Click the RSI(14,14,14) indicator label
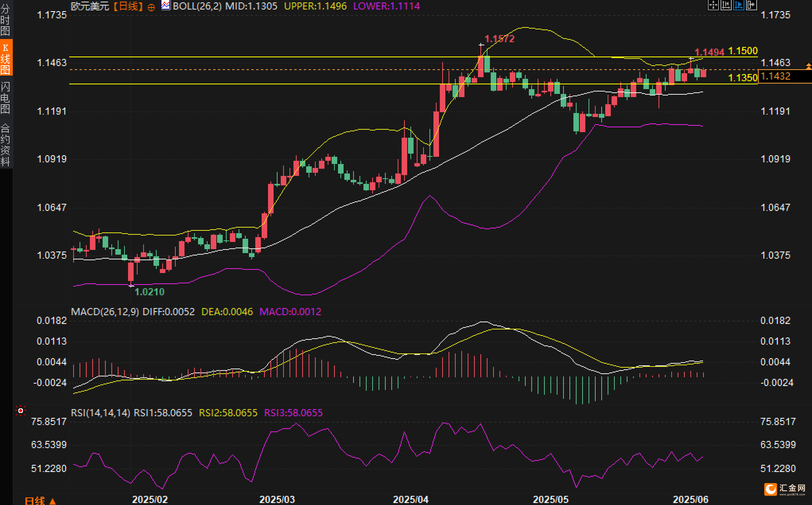Screen dimensions: 812x505 101,413
